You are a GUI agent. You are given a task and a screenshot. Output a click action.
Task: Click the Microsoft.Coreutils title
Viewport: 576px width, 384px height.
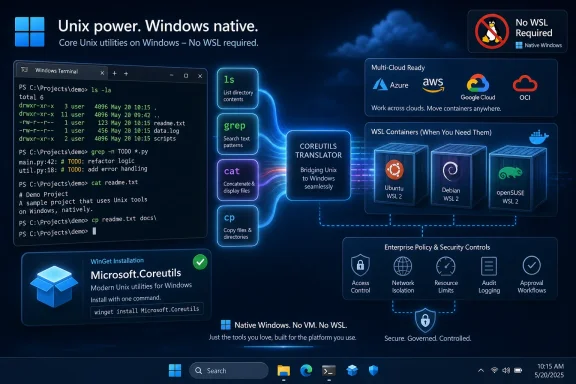coord(136,274)
